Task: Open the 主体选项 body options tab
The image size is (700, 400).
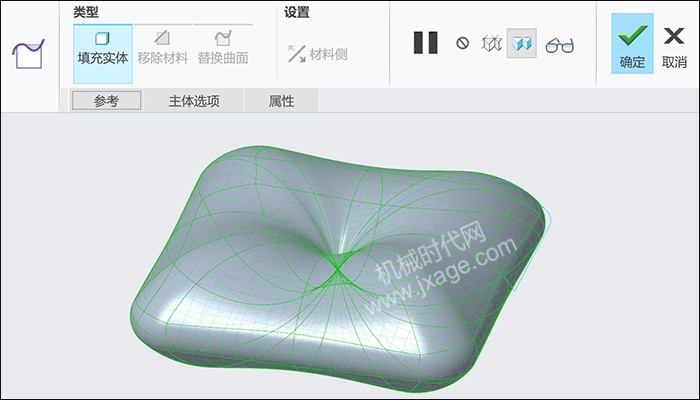Action: 194,101
